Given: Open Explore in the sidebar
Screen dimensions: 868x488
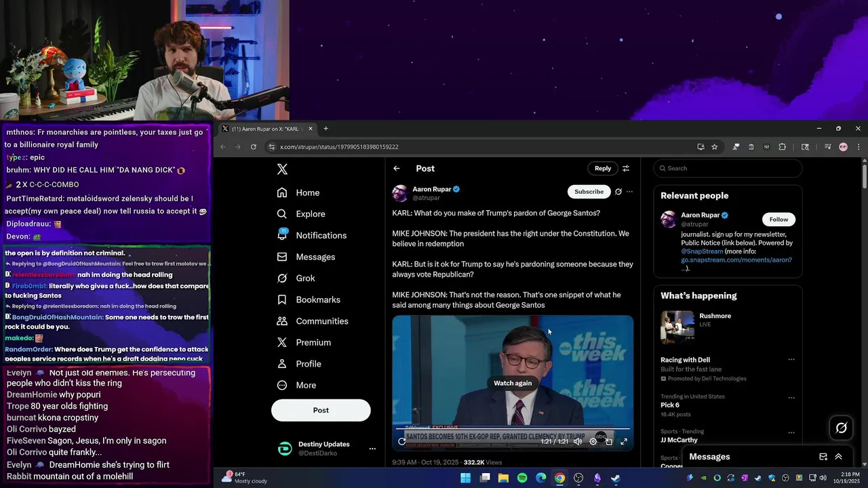Looking at the screenshot, I should (301, 214).
